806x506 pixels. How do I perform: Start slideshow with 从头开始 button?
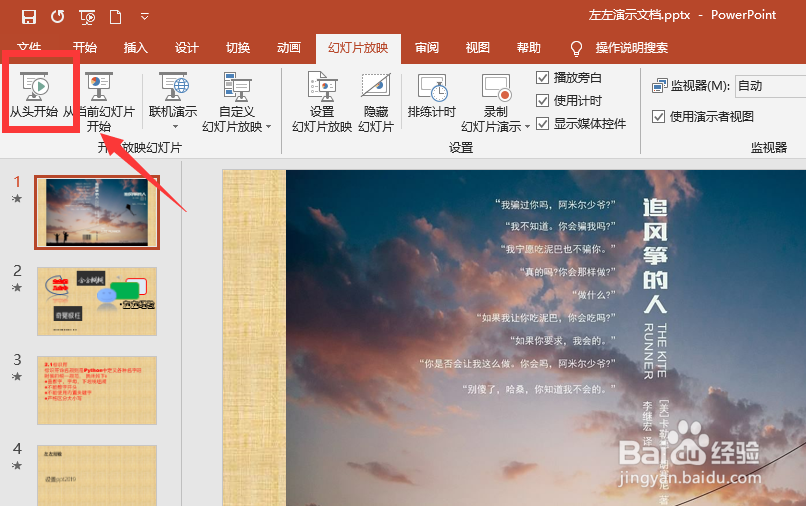[x=34, y=95]
